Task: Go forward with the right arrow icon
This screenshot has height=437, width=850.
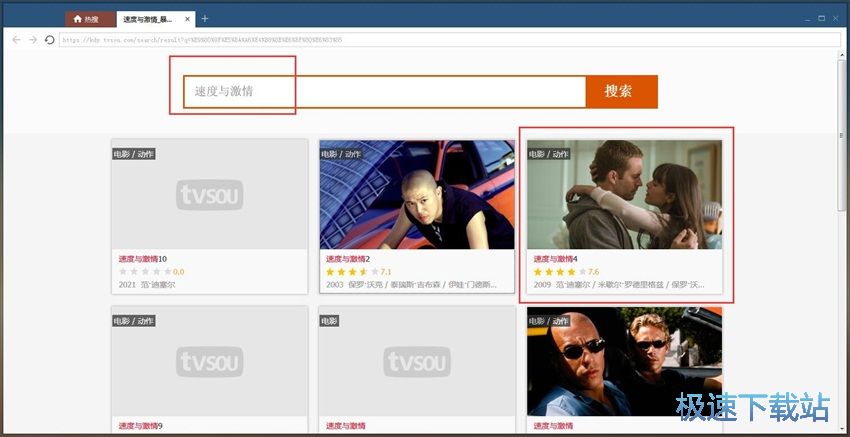Action: tap(33, 40)
